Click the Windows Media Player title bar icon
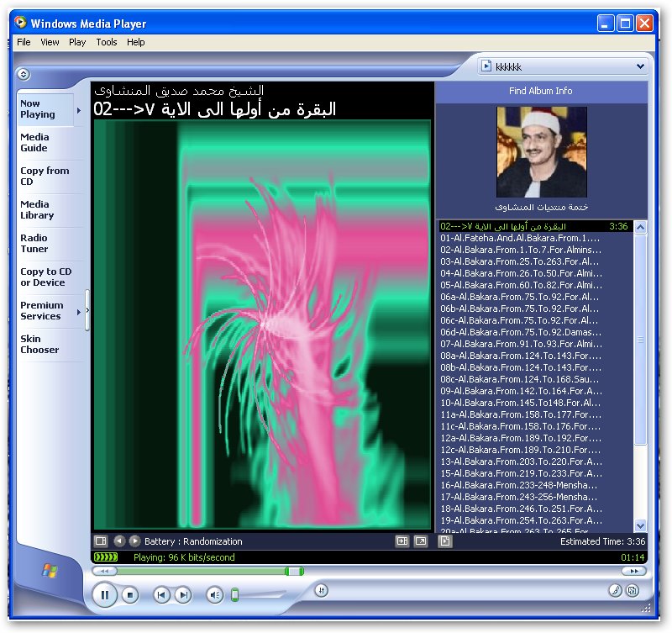Viewport: 672px width, 633px height. click(x=20, y=23)
